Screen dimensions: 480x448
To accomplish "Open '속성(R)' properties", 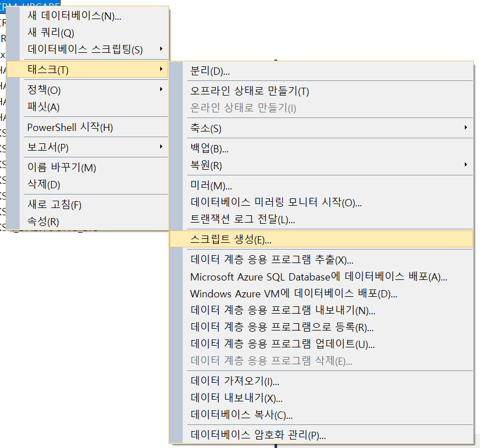I will click(x=43, y=221).
